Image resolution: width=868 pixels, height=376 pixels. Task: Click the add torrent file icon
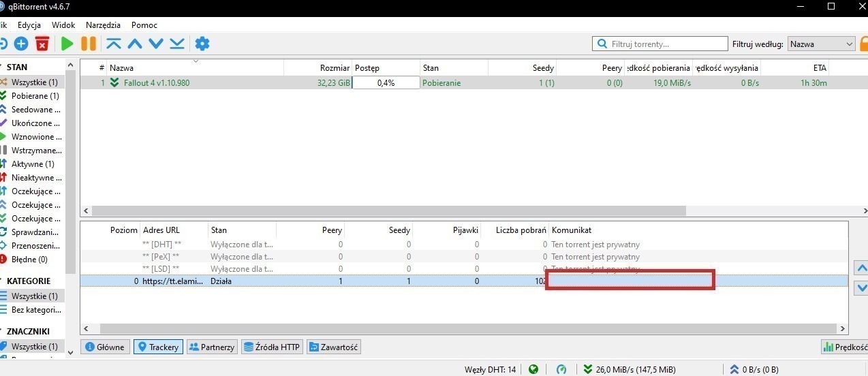21,44
